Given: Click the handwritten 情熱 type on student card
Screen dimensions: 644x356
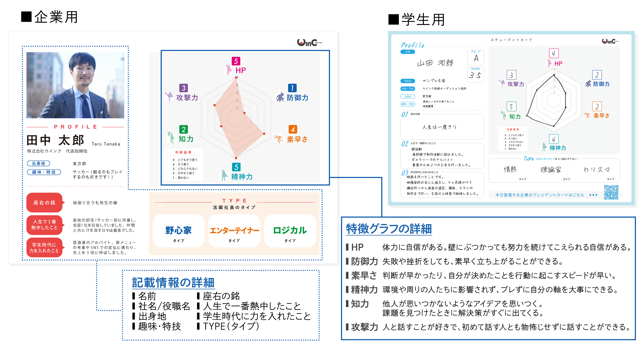Looking at the screenshot, I should click(x=510, y=170).
